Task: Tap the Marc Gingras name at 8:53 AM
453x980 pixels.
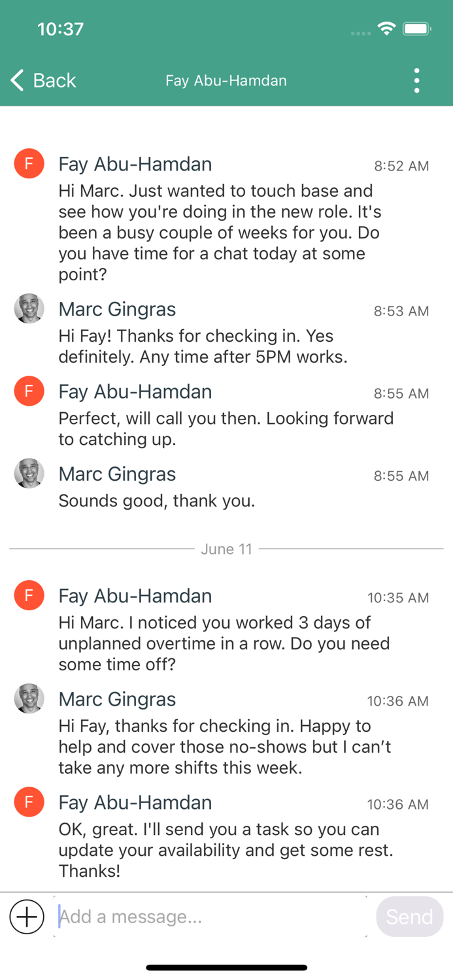Action: pyautogui.click(x=117, y=309)
